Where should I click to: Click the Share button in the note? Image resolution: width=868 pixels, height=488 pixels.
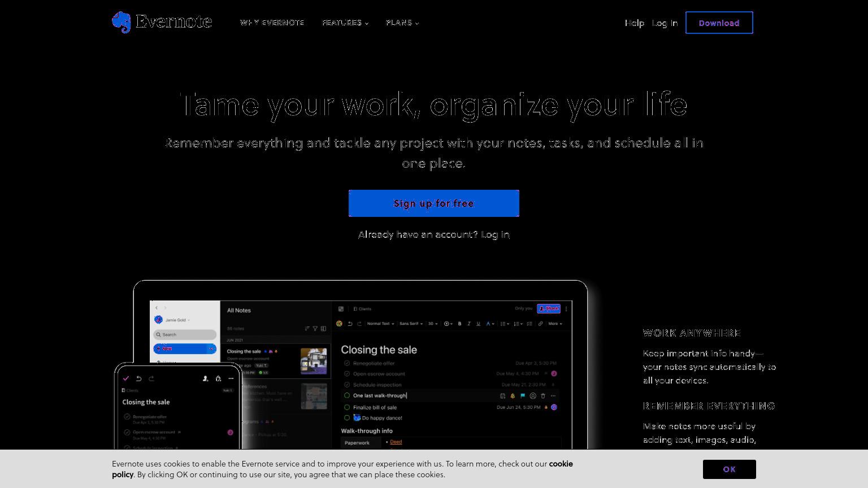click(549, 308)
